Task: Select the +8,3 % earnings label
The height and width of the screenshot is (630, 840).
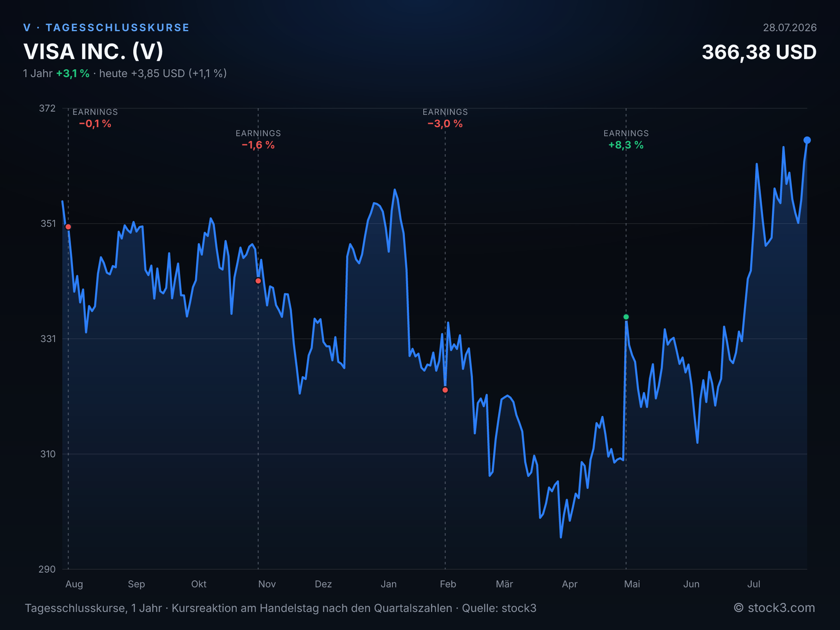Action: [626, 145]
